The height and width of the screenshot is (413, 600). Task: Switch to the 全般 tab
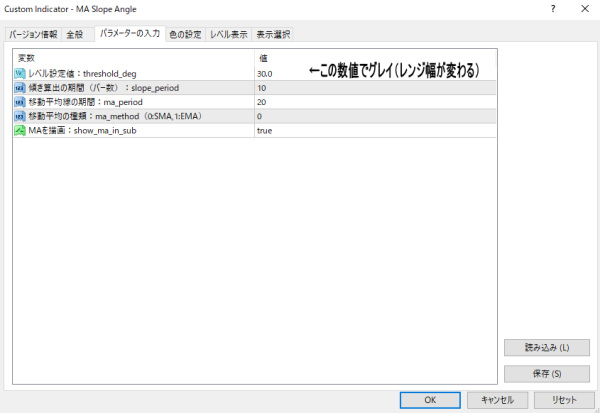(x=76, y=35)
